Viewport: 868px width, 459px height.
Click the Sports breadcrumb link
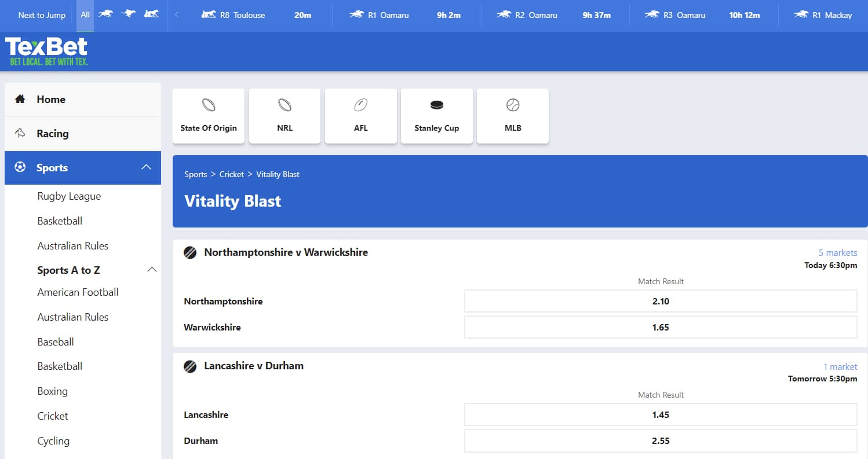(x=196, y=174)
